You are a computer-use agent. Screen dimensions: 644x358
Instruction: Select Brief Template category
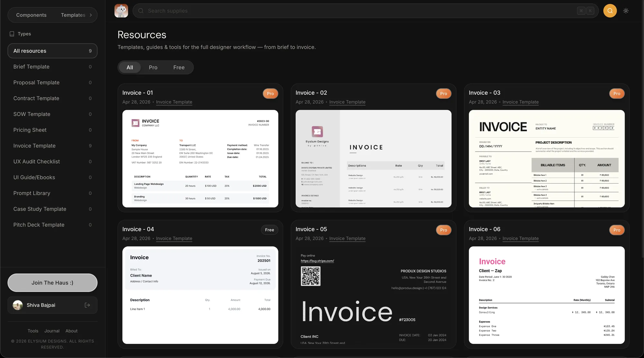(52, 67)
